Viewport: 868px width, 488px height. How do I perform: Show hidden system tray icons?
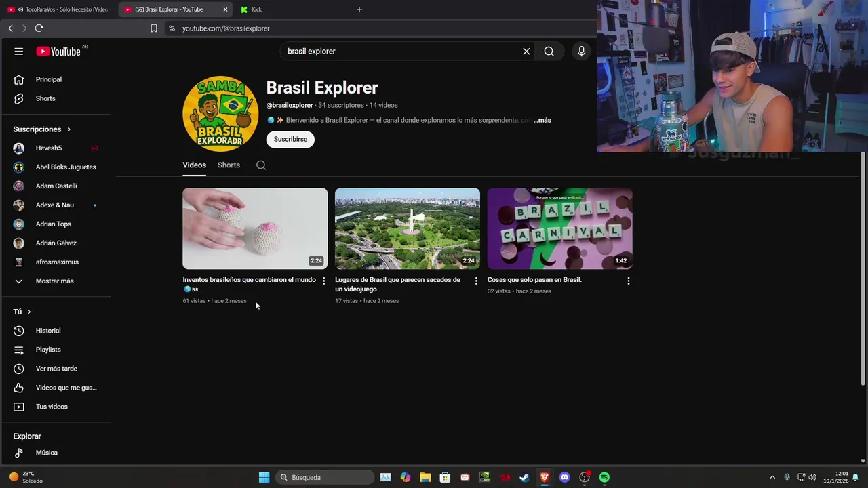click(x=772, y=477)
